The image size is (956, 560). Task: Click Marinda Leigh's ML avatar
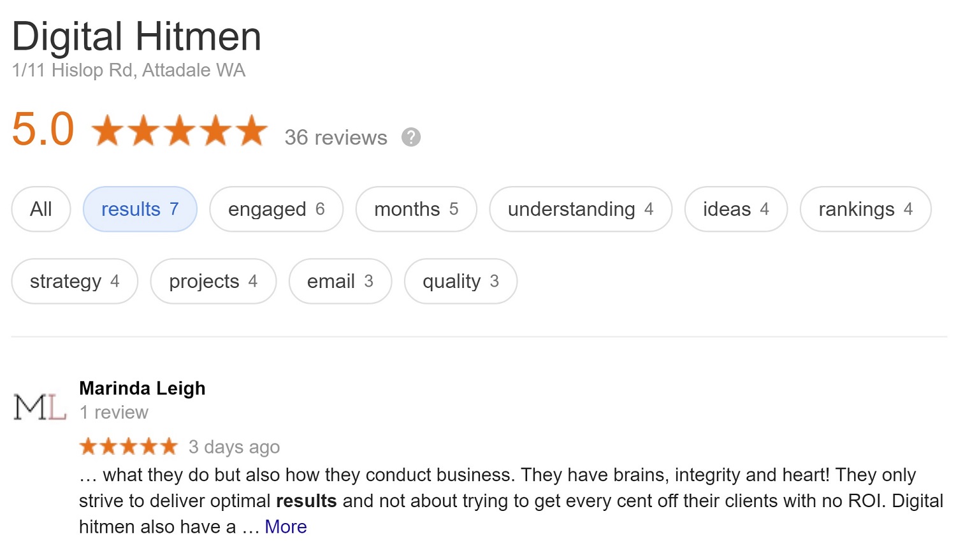point(40,406)
